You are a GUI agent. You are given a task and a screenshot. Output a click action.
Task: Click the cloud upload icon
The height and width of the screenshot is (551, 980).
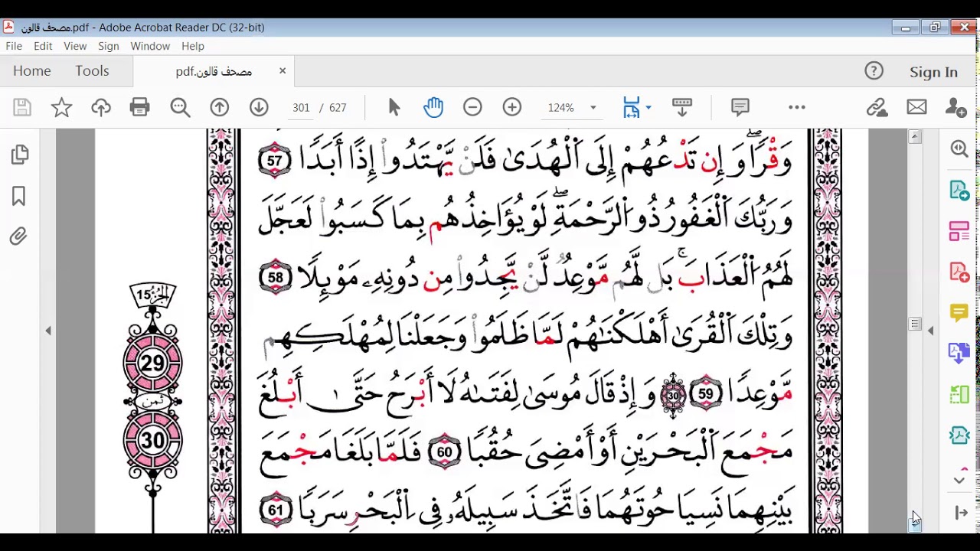point(101,108)
